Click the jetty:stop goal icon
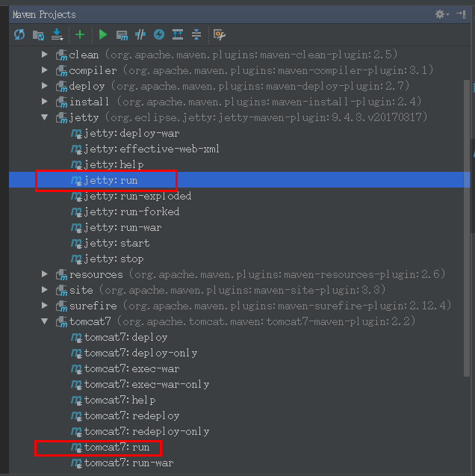Image resolution: width=475 pixels, height=476 pixels. tap(76, 259)
